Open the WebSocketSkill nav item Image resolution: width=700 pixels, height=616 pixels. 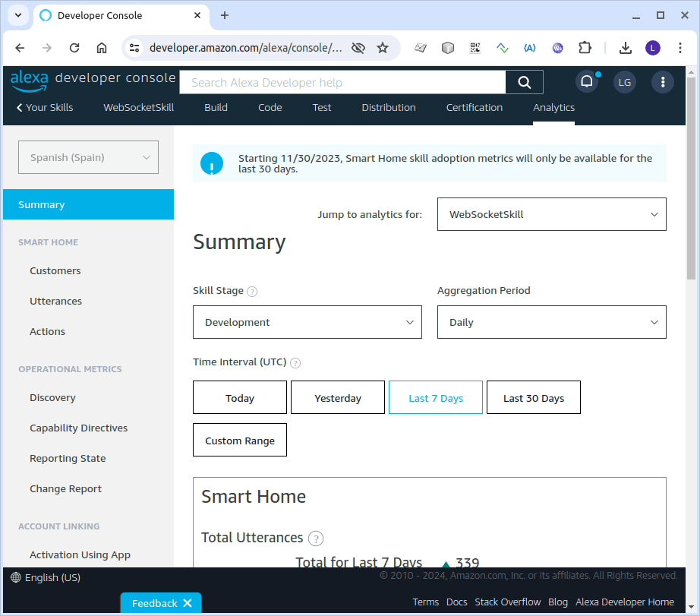pyautogui.click(x=138, y=108)
